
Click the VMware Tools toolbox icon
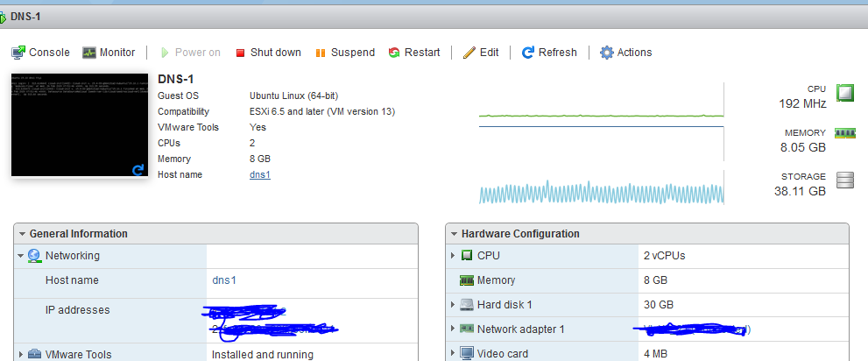coord(34,354)
